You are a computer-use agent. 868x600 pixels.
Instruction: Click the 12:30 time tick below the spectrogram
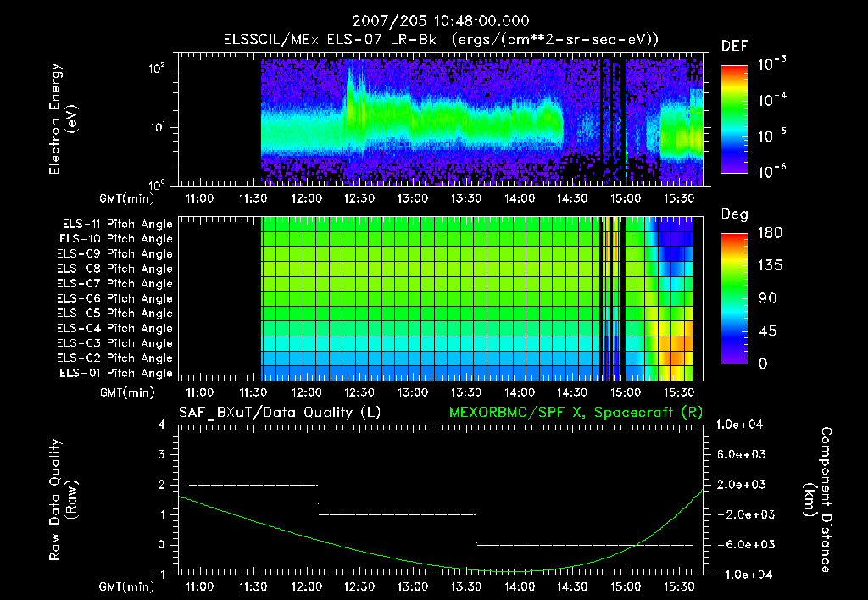pyautogui.click(x=359, y=198)
